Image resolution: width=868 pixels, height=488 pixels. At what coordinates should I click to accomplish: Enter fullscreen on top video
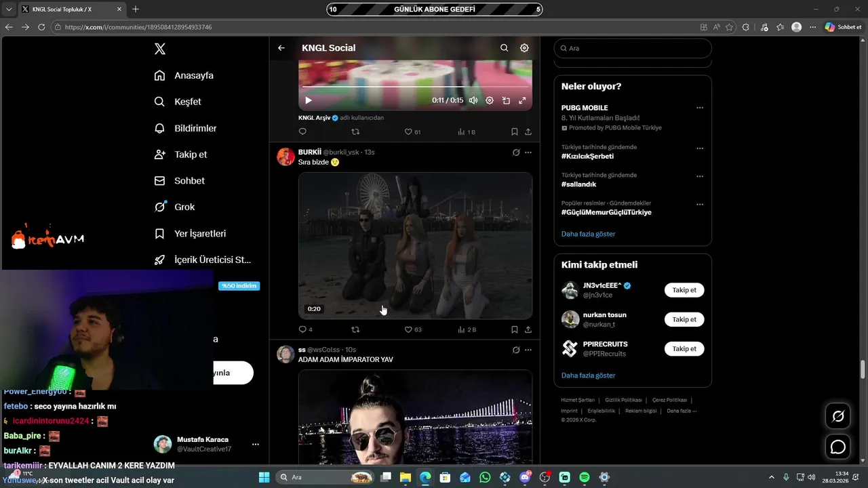[522, 100]
